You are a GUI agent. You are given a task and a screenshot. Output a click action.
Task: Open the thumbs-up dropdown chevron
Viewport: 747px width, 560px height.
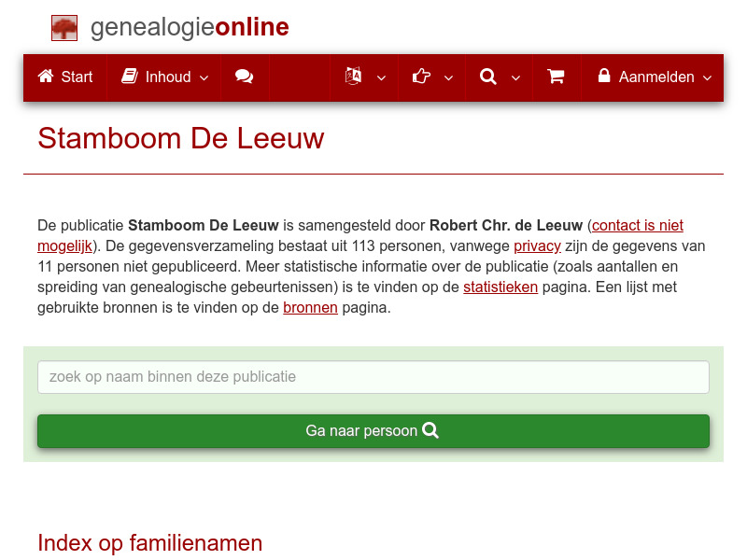click(x=447, y=78)
